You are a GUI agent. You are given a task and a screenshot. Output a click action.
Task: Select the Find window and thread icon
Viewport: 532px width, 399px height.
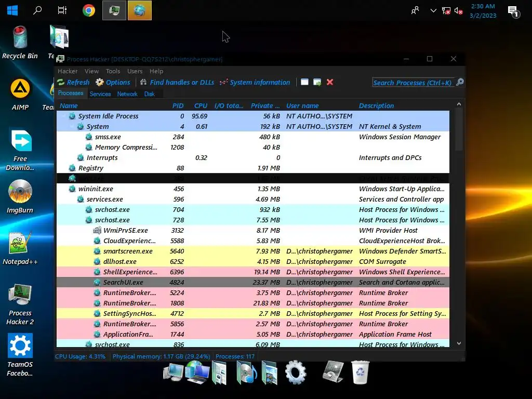point(317,82)
